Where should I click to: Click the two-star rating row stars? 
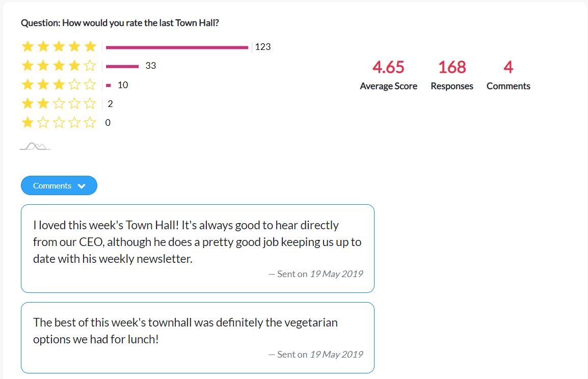59,103
